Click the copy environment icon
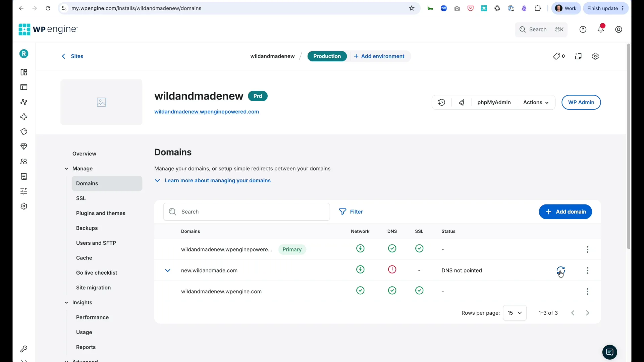This screenshot has height=362, width=644. click(578, 56)
